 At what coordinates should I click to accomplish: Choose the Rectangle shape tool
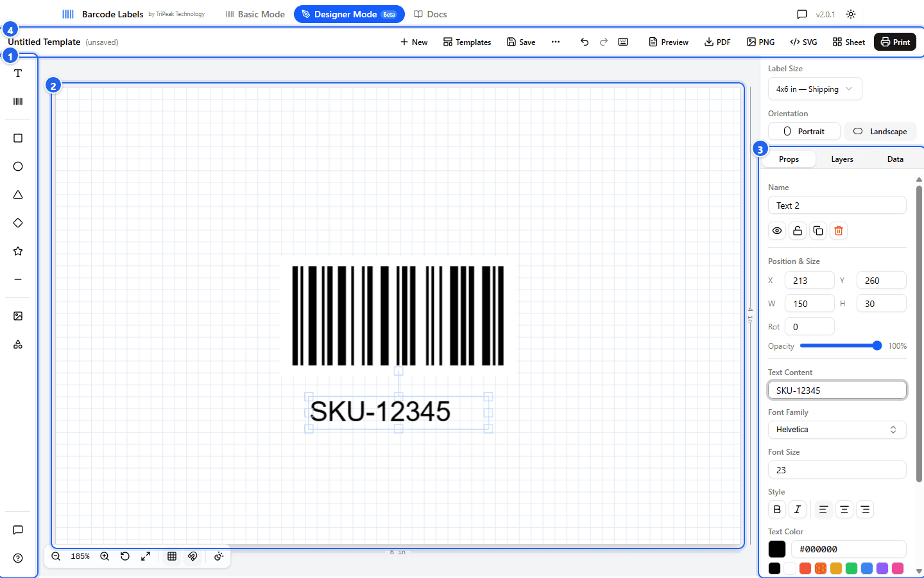point(18,138)
